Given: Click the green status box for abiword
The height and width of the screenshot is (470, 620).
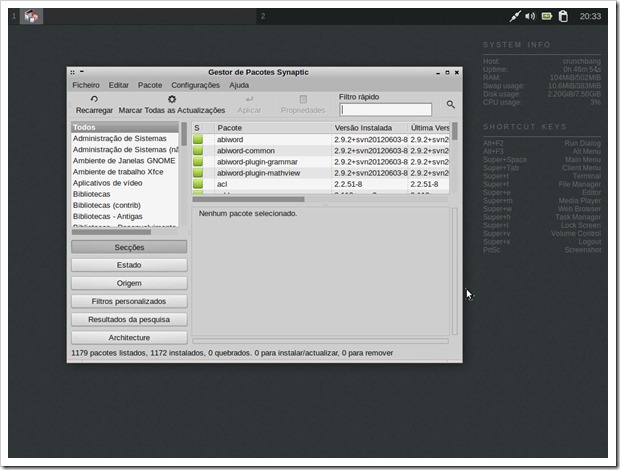Looking at the screenshot, I should [198, 139].
